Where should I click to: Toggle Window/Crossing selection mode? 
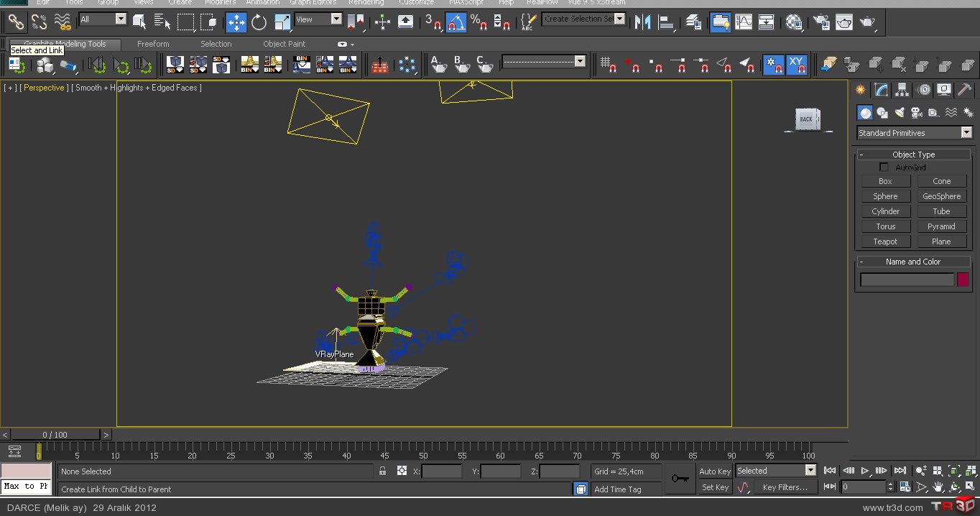point(209,22)
